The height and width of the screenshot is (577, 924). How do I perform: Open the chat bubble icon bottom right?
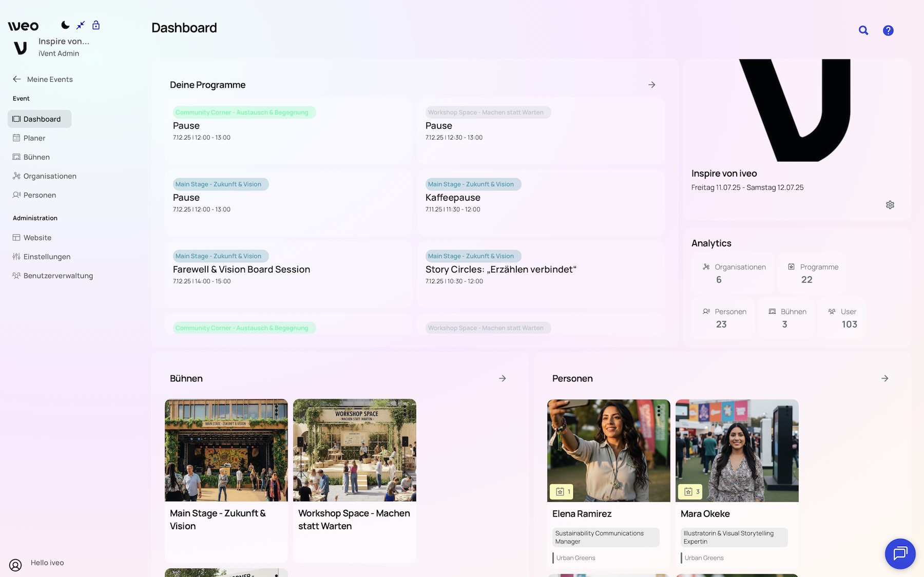click(900, 554)
